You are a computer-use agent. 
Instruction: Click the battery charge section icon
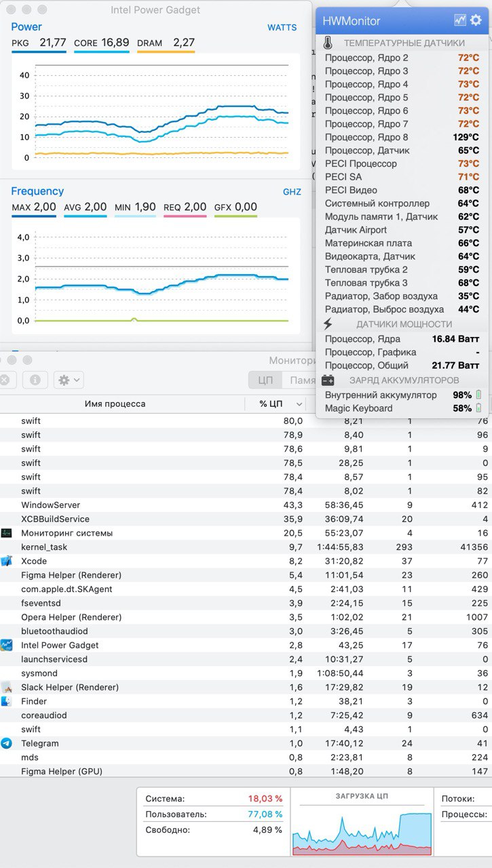pos(328,380)
